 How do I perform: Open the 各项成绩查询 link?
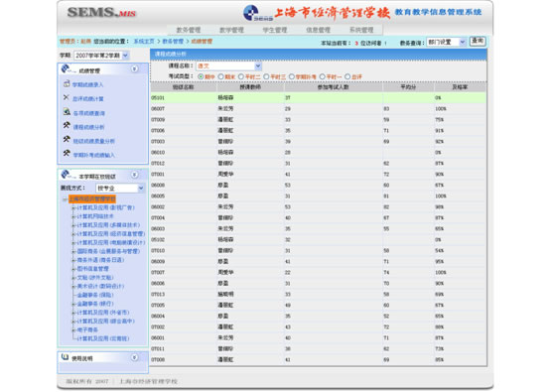coord(88,113)
